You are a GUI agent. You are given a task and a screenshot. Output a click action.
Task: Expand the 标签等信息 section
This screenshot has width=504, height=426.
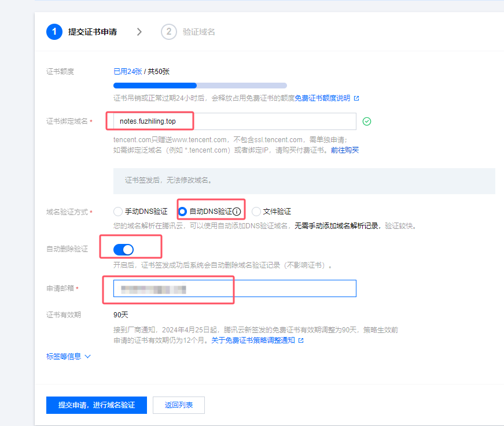point(64,357)
